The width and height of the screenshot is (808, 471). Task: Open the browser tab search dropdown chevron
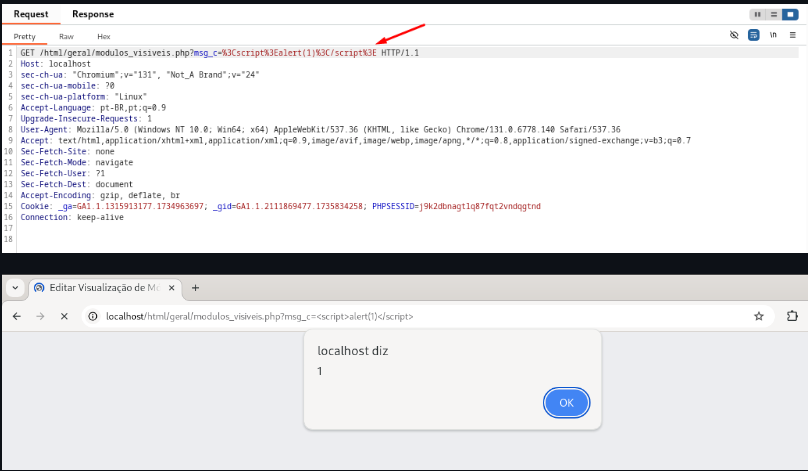pos(15,288)
